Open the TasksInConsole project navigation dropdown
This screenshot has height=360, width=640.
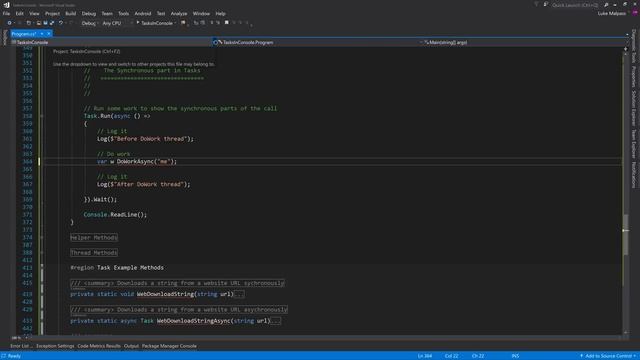(x=110, y=42)
